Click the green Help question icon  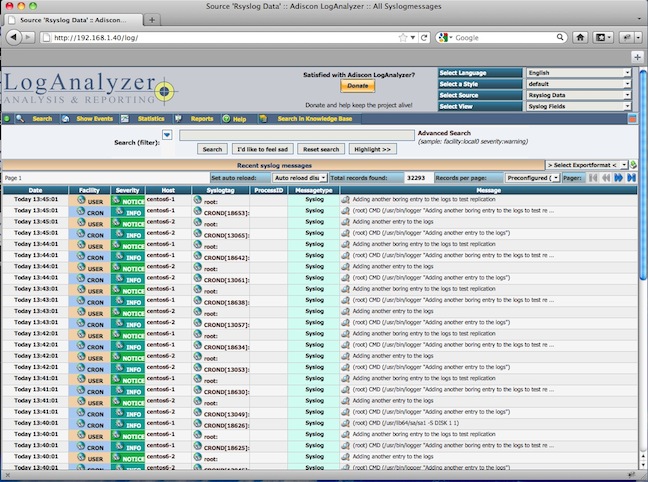[x=226, y=119]
